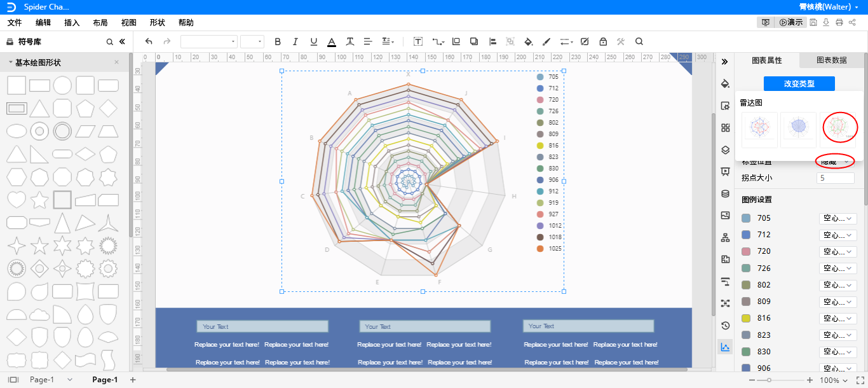868x388 pixels.
Task: Click the align objects icon in toolbar
Action: 492,41
